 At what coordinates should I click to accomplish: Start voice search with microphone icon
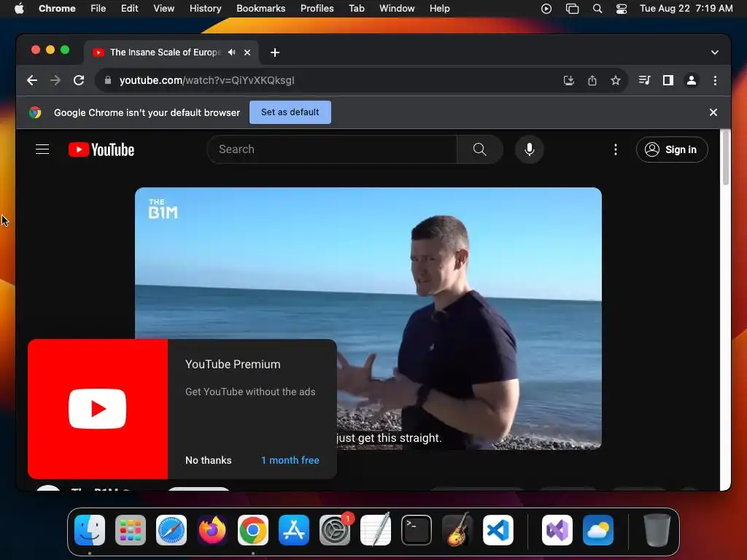pos(530,149)
